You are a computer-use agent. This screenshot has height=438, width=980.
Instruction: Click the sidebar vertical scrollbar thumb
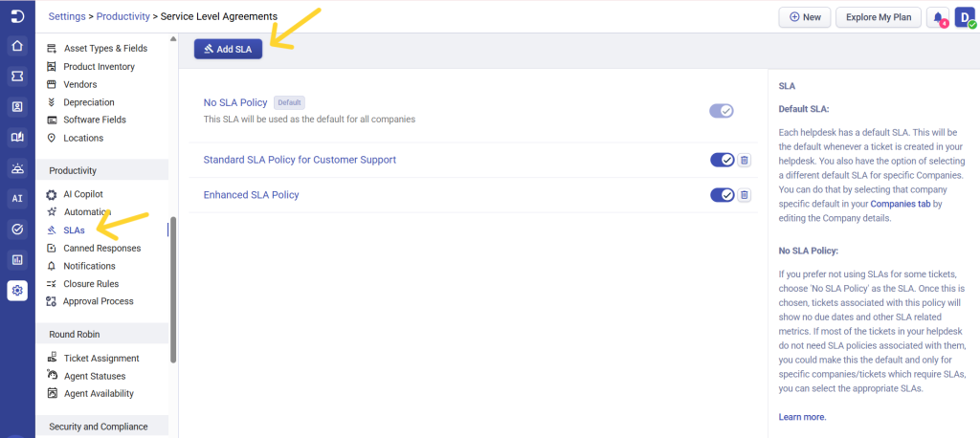coord(173,290)
